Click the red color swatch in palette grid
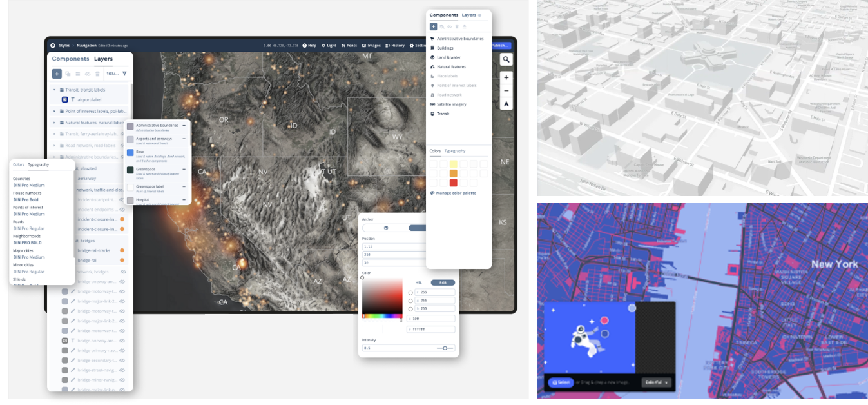This screenshot has height=405, width=868. (454, 183)
